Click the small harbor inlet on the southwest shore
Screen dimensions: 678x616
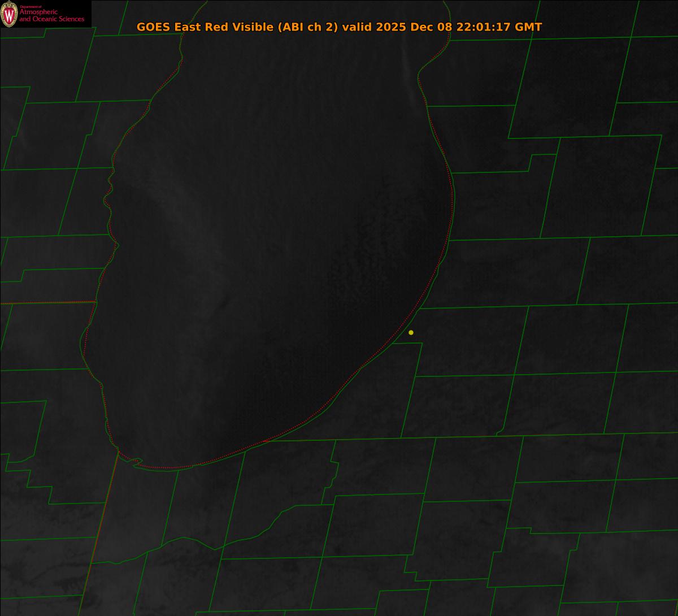pos(136,462)
